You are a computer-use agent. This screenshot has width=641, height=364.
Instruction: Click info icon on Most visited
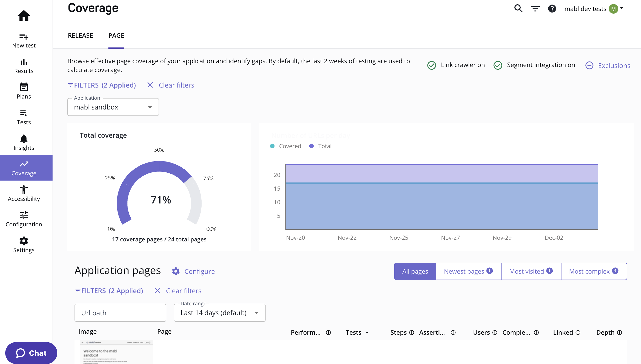549,271
